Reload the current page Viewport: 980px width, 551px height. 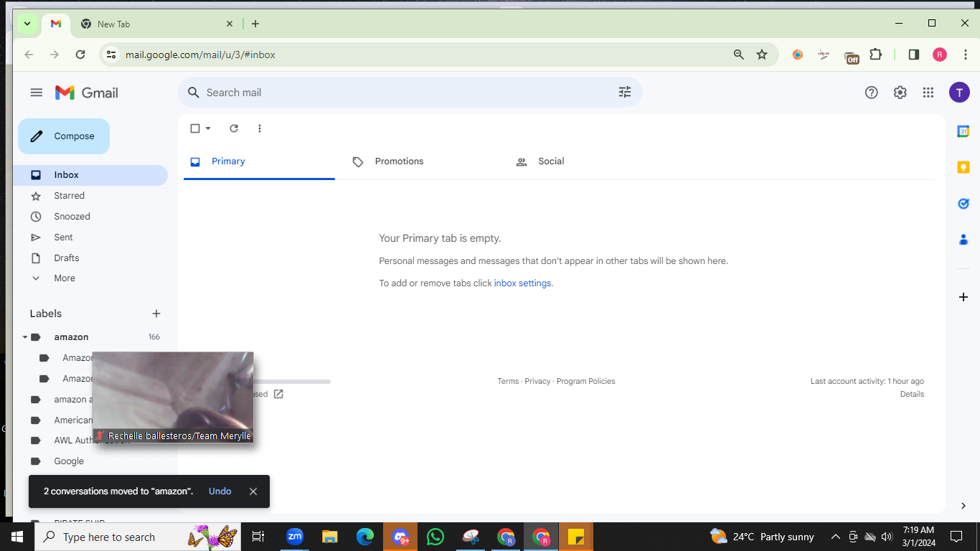click(x=80, y=55)
